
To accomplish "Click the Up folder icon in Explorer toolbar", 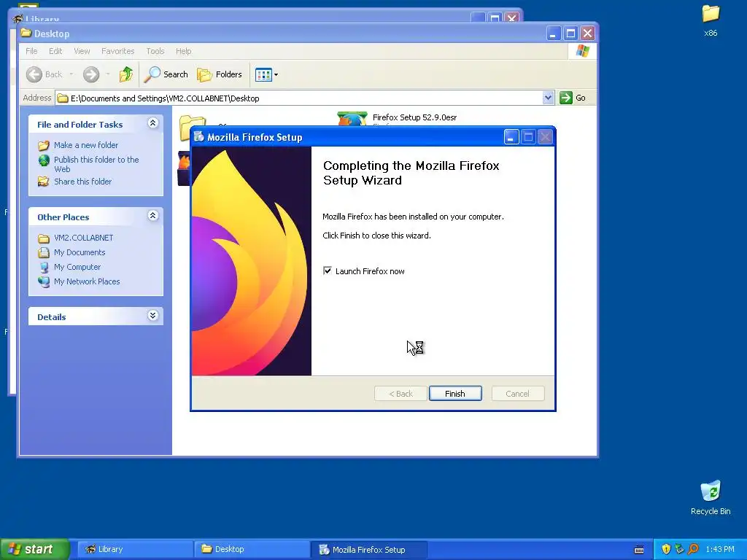I will click(125, 74).
